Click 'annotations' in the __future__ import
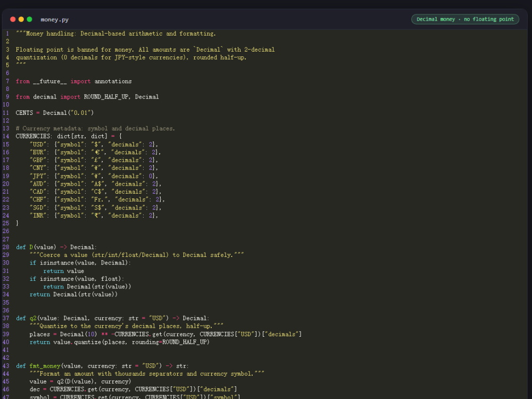Screen dimensions: 532x399 click(x=113, y=81)
